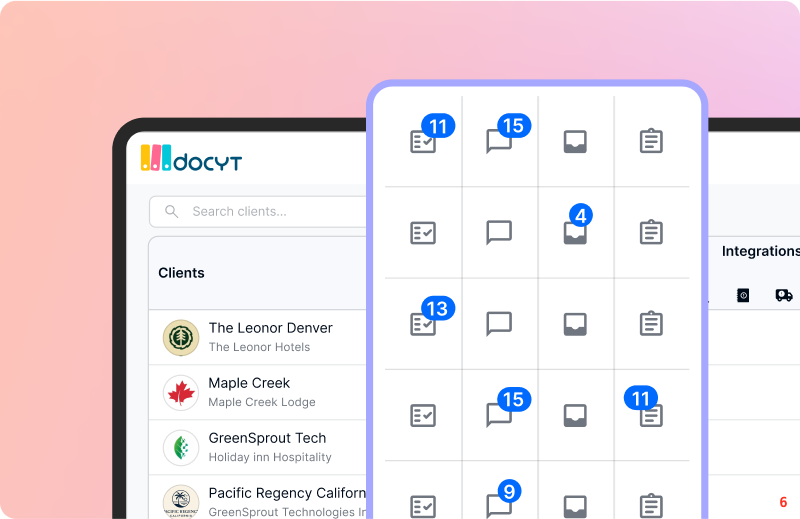
Task: Click the truck icon under Integrations
Action: click(x=784, y=295)
